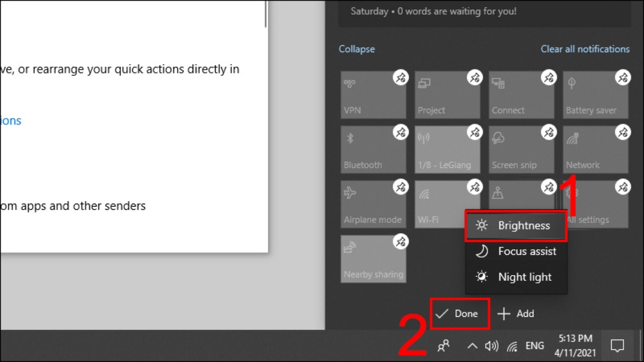The height and width of the screenshot is (362, 644).
Task: Collapse the quick actions panel
Action: pyautogui.click(x=357, y=49)
